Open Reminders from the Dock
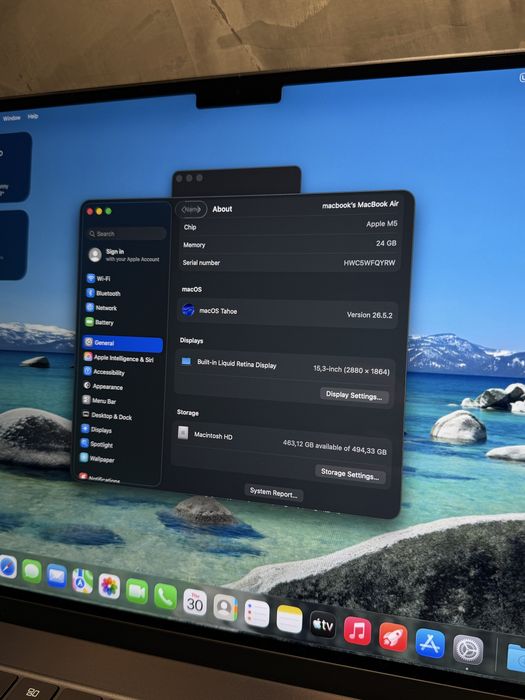This screenshot has width=525, height=700. (x=257, y=614)
